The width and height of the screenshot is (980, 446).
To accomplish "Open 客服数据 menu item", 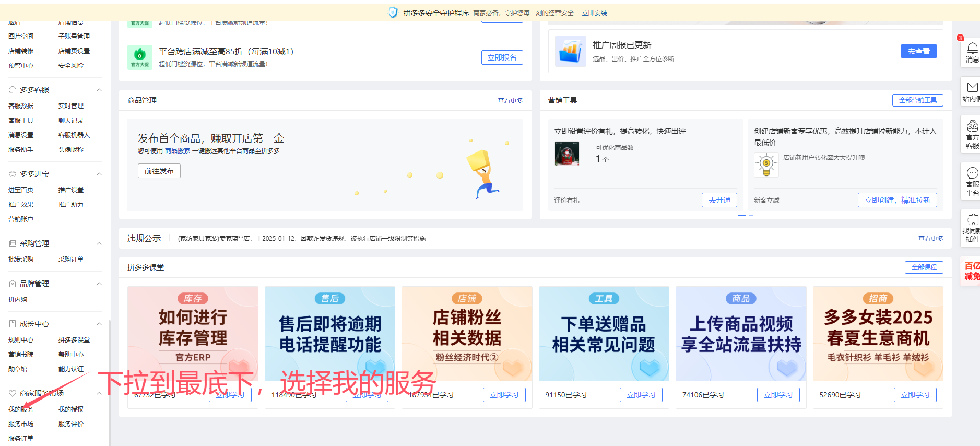I will coord(21,106).
